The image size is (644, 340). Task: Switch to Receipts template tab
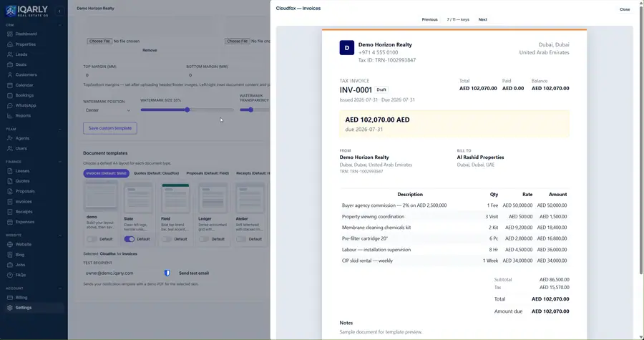[253, 173]
